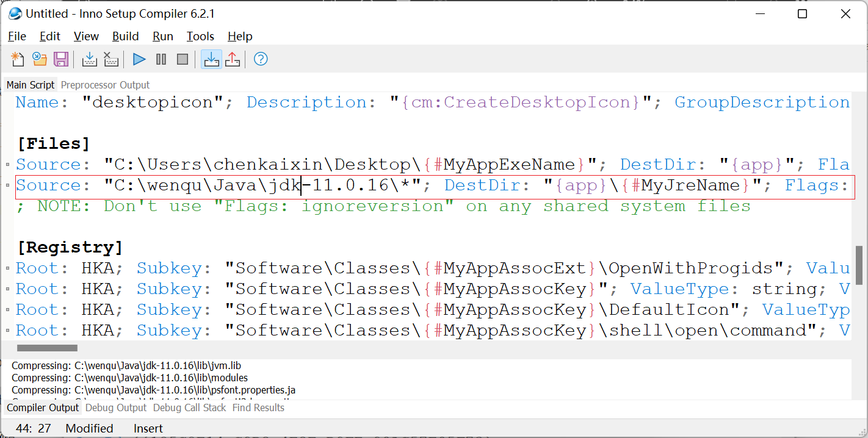
Task: Click the Stop Compile icon
Action: pos(110,59)
